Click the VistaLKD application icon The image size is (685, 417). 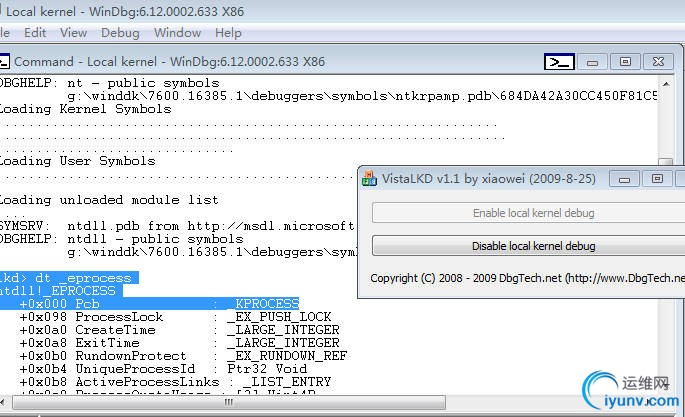click(x=369, y=179)
